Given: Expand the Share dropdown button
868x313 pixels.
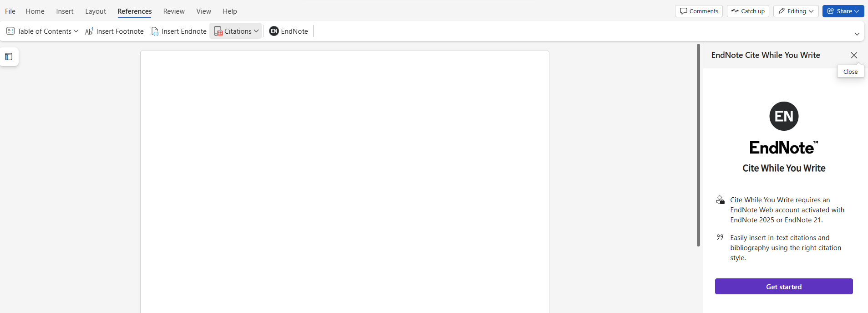Looking at the screenshot, I should (x=843, y=11).
